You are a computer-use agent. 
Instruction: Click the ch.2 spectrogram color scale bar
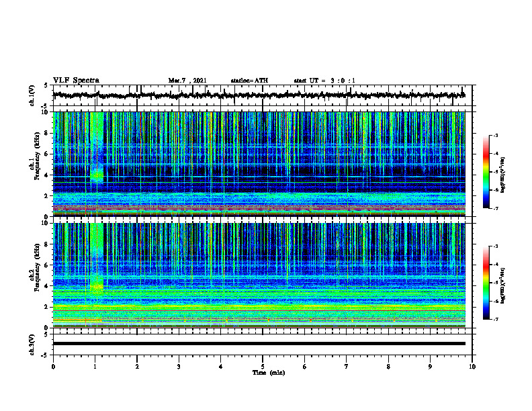click(x=486, y=283)
